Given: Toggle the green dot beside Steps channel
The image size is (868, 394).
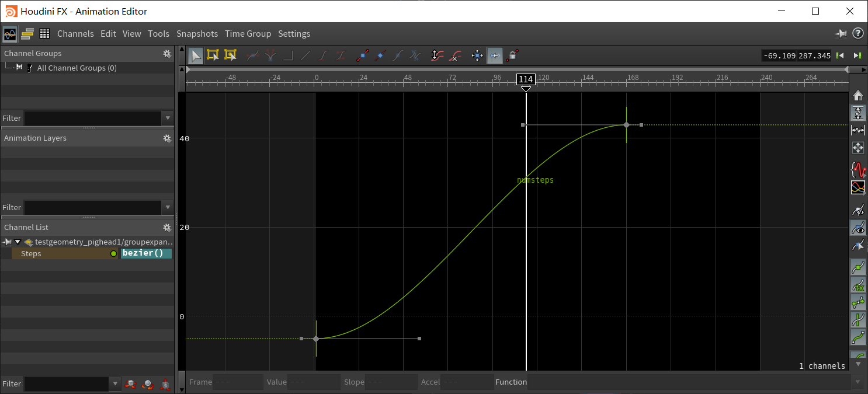Looking at the screenshot, I should [113, 254].
